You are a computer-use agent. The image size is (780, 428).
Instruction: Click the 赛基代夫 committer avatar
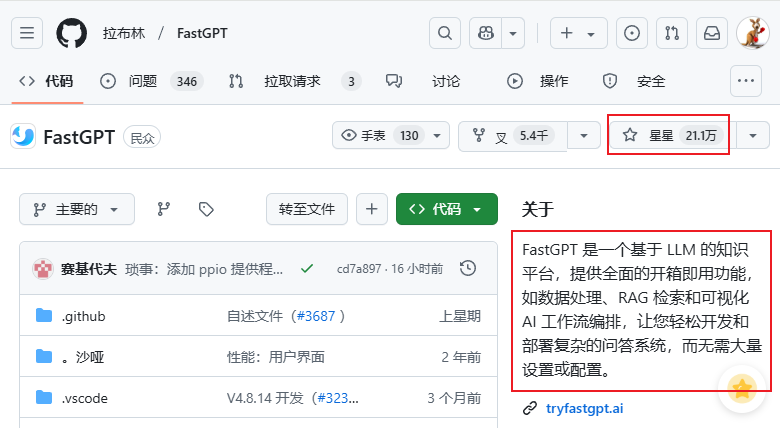pyautogui.click(x=43, y=269)
